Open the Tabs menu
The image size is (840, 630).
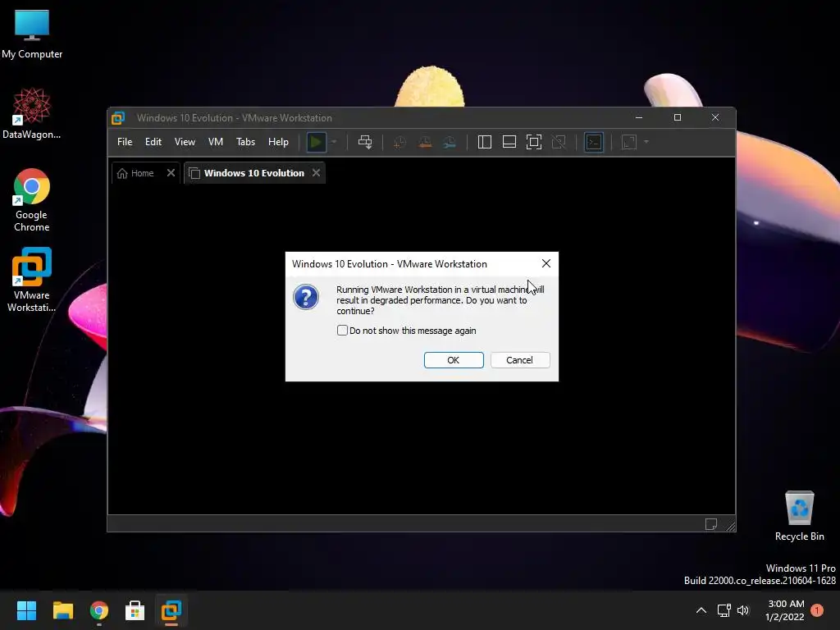pos(245,142)
